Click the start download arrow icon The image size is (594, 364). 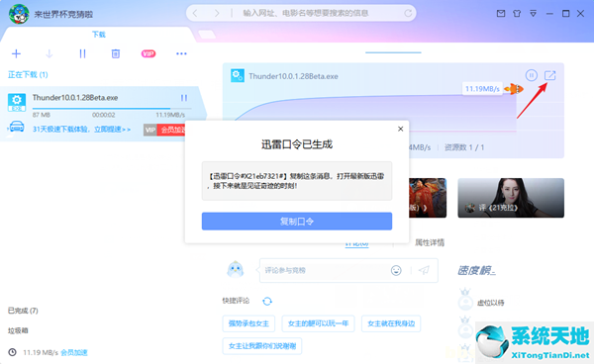(x=49, y=53)
